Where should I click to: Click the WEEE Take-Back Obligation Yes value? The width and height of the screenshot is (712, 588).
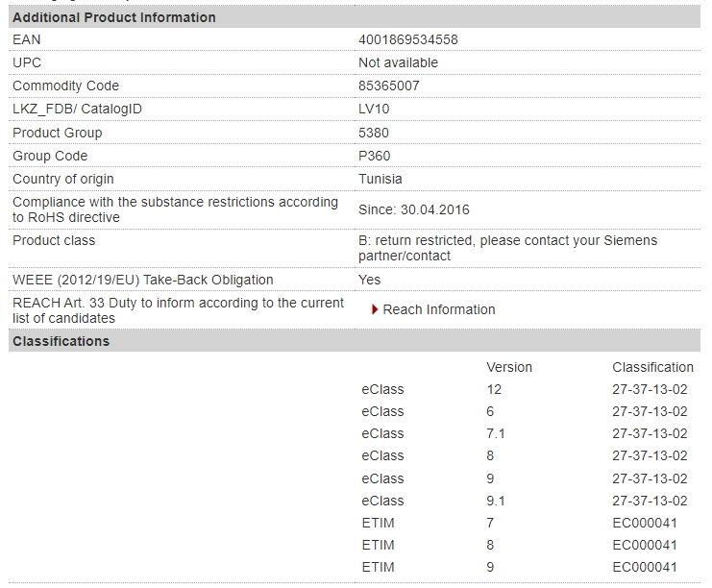369,280
